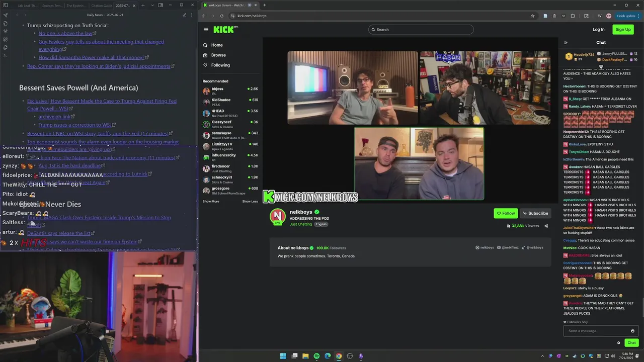
Task: Open Chrome profile avatar
Action: pyautogui.click(x=609, y=16)
